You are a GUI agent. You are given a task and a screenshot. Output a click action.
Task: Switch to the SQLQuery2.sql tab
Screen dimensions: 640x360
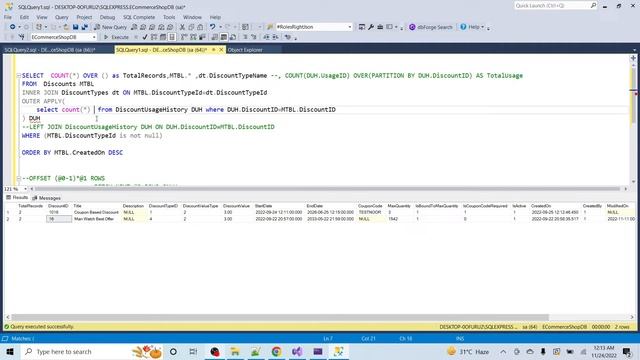click(49, 50)
